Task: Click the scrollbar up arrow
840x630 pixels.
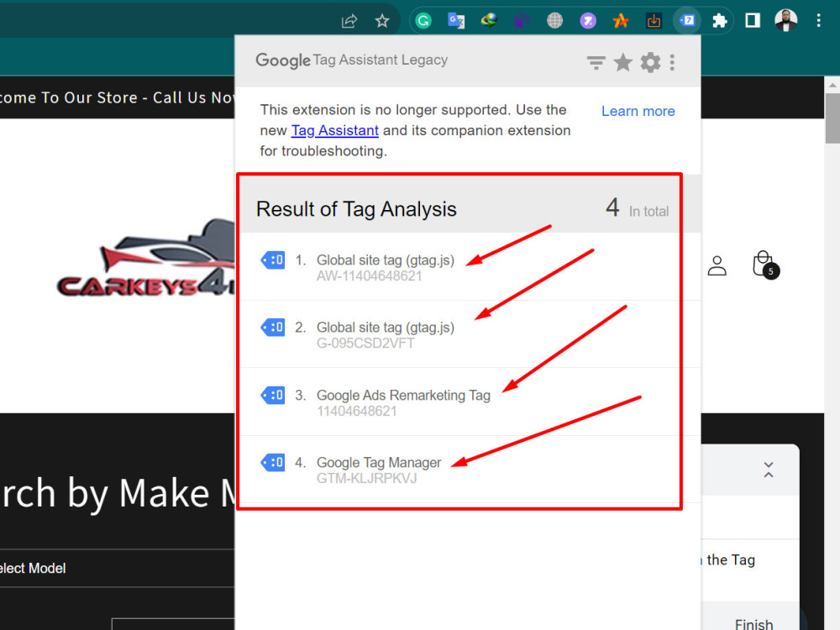Action: [832, 85]
